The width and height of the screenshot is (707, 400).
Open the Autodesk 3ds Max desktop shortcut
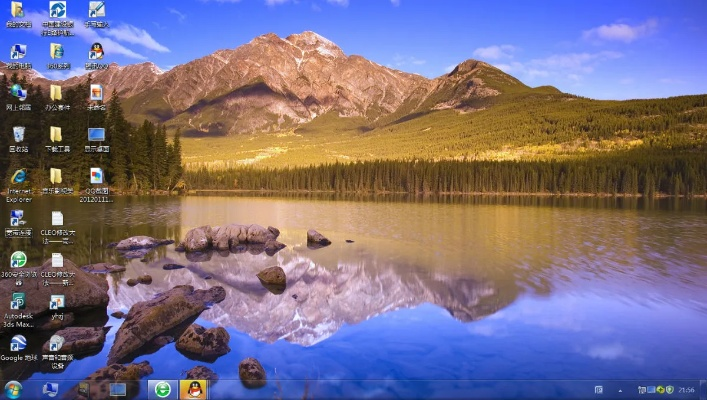coord(18,302)
